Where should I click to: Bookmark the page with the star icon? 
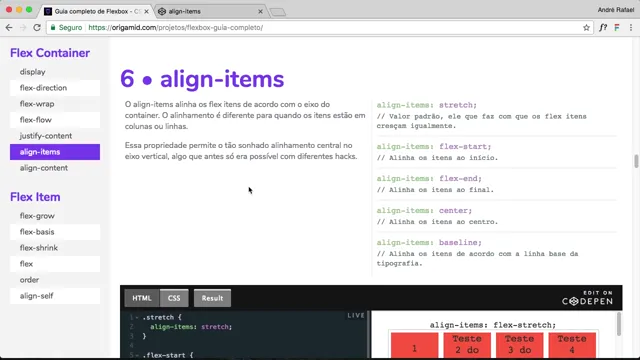click(x=586, y=28)
